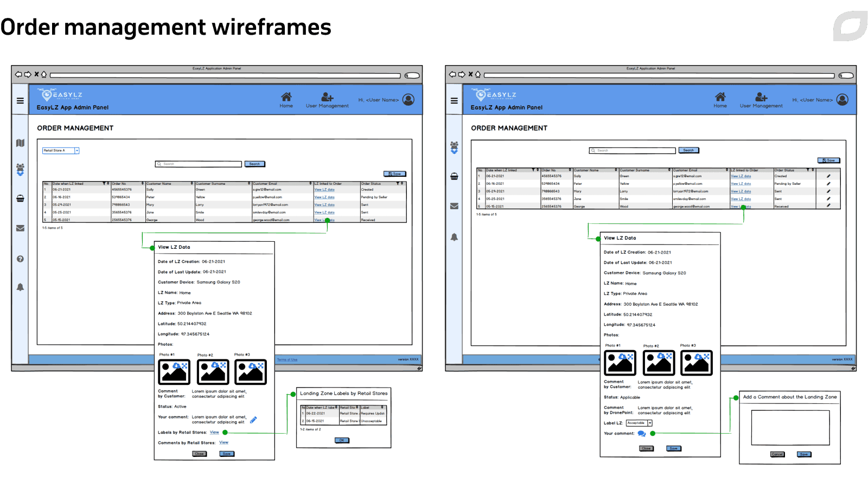
Task: Click View link beside Comments by Retail Stores
Action: [x=224, y=443]
